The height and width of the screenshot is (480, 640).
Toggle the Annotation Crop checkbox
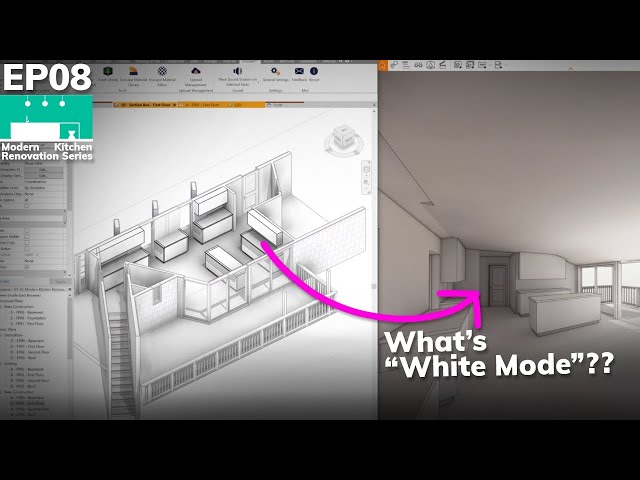[x=27, y=242]
